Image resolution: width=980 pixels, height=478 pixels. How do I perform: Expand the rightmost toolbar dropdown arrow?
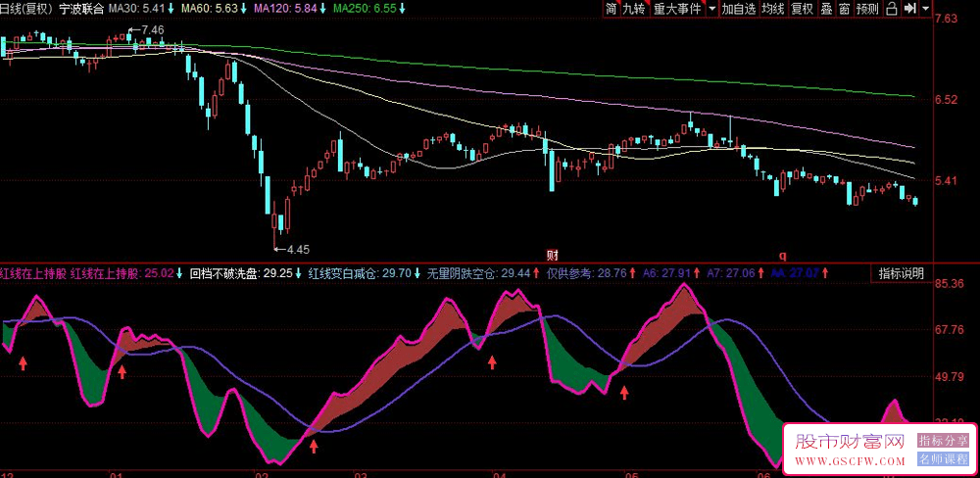(x=925, y=9)
